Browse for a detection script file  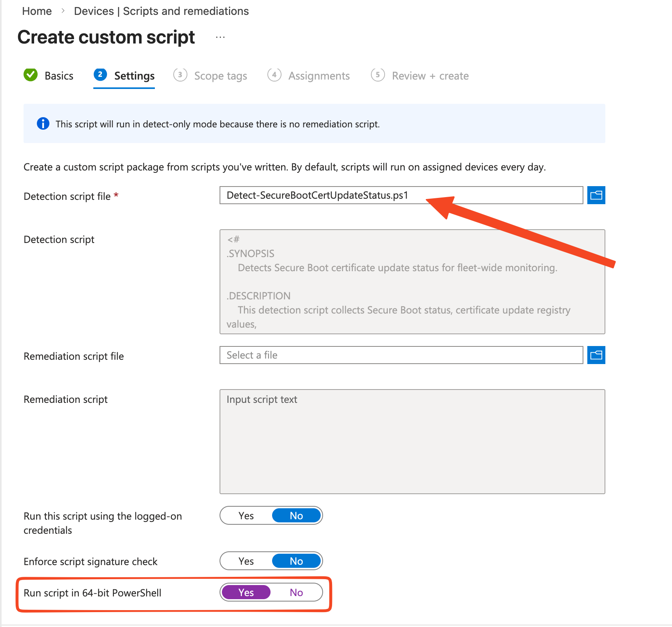pos(596,195)
